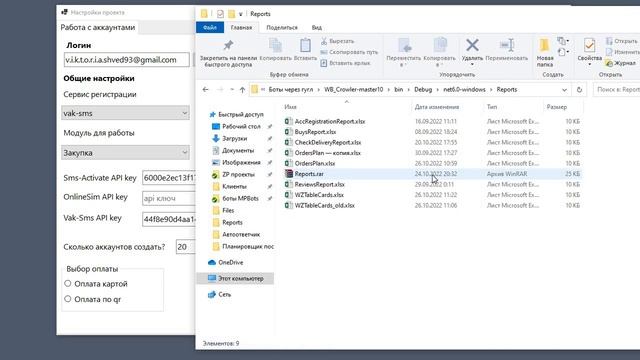Expand the address bar history dropdown
640x360 pixels.
tap(564, 89)
